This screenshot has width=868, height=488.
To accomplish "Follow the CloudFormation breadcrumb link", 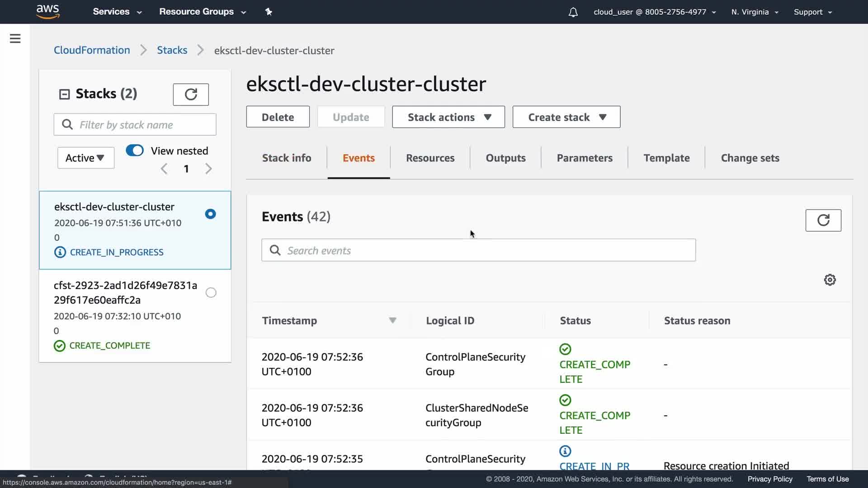I will point(92,50).
